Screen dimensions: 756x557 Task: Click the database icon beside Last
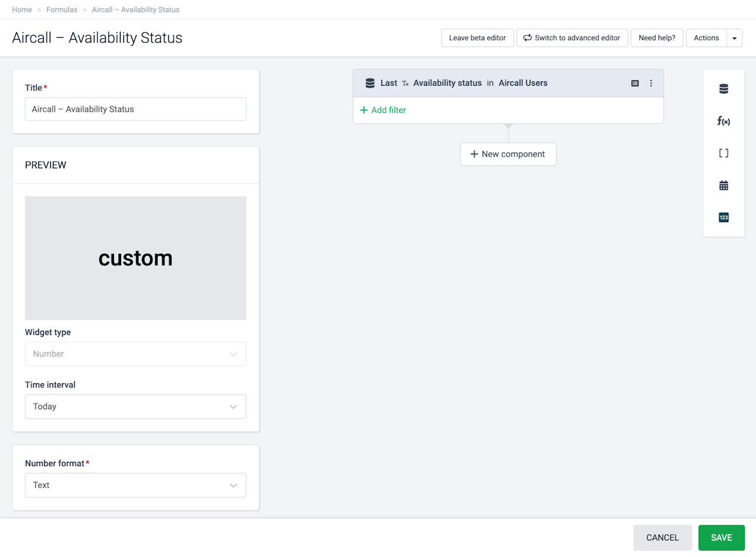click(370, 83)
